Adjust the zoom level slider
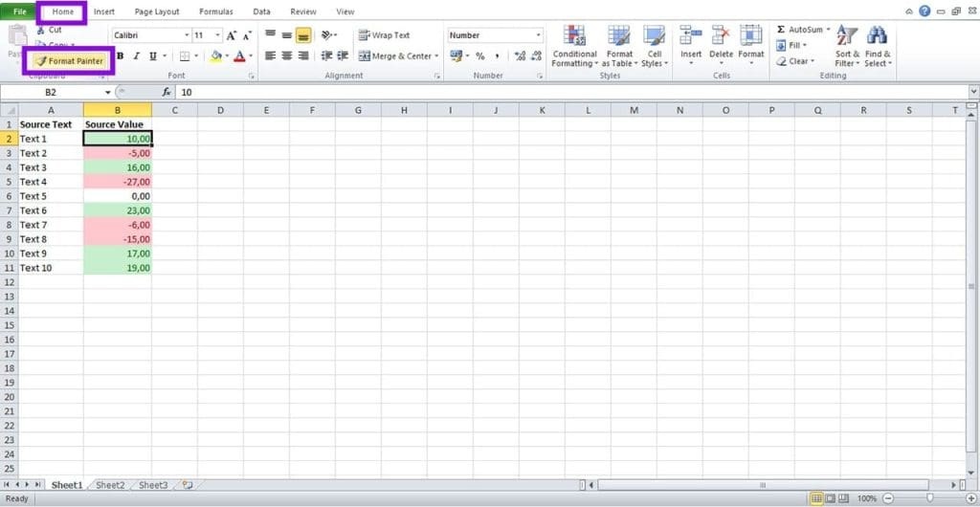This screenshot has height=507, width=980. click(x=929, y=498)
